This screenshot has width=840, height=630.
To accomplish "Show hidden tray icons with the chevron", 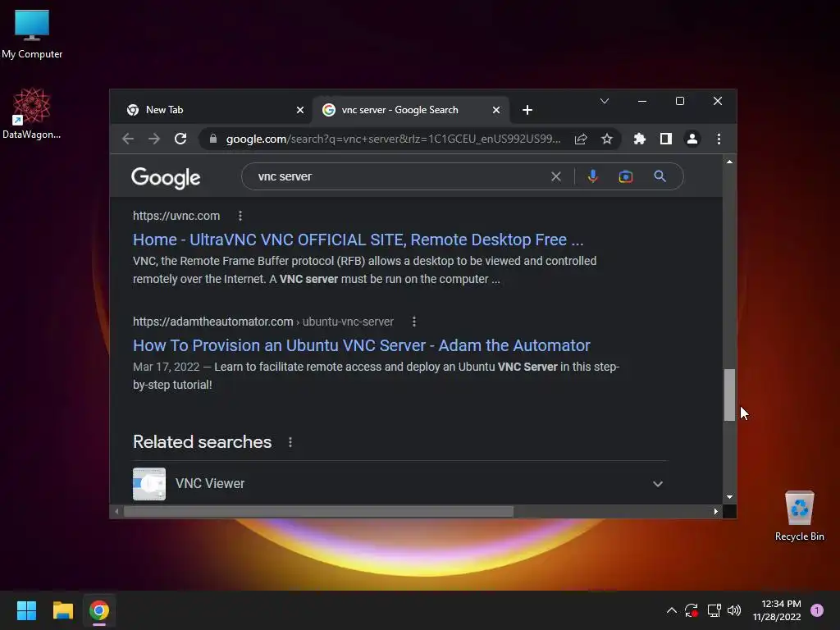I will (x=671, y=610).
